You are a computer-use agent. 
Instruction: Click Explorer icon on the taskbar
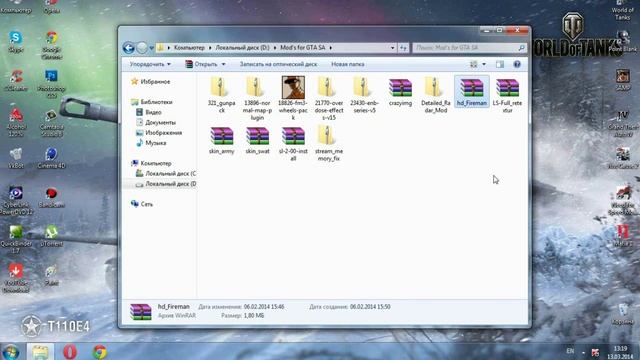tap(40, 351)
